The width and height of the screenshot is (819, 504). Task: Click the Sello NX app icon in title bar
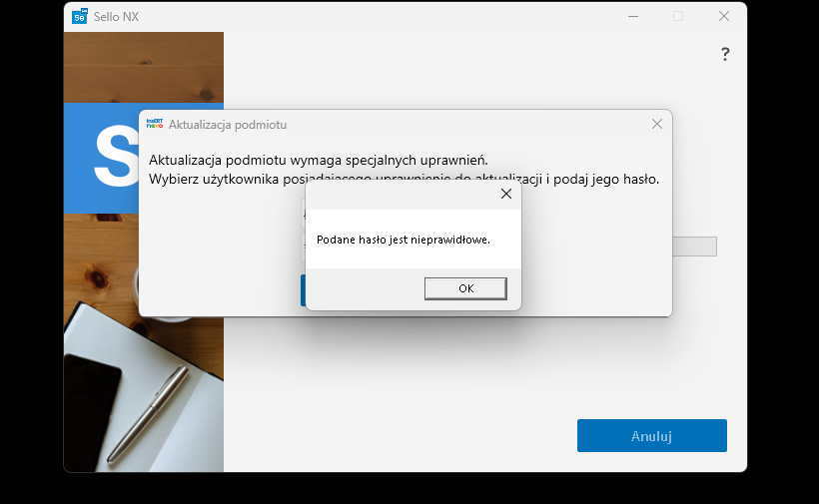(80, 16)
